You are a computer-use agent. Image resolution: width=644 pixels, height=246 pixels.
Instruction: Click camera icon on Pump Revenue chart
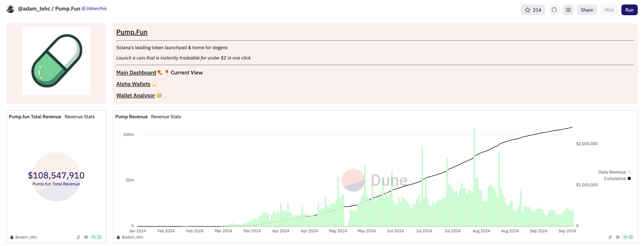618,237
